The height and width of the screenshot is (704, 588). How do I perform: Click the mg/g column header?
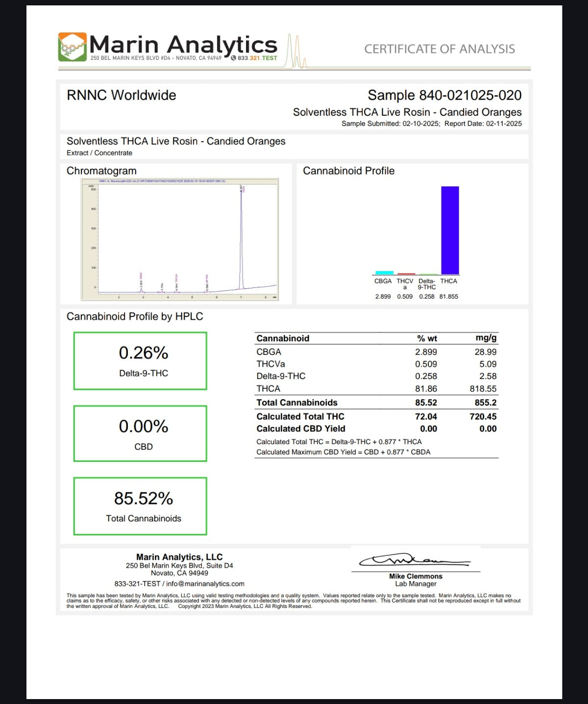486,338
